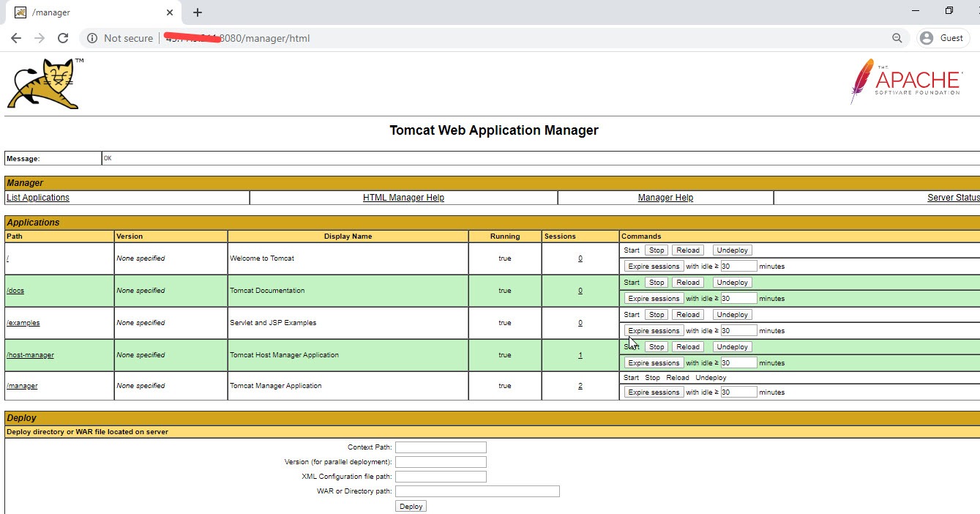This screenshot has width=980, height=514.
Task: Click the 'Tomcat Web Application Manager' heading
Action: (494, 130)
